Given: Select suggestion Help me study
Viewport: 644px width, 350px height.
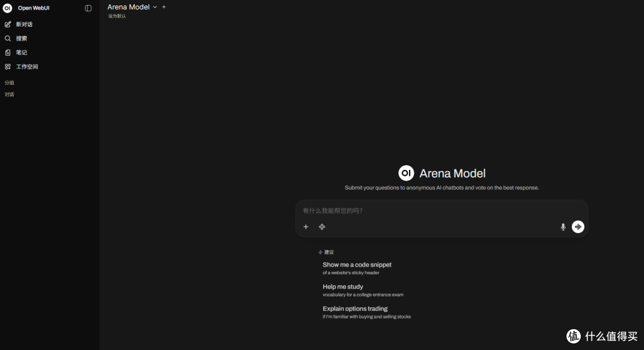Looking at the screenshot, I should pos(363,290).
